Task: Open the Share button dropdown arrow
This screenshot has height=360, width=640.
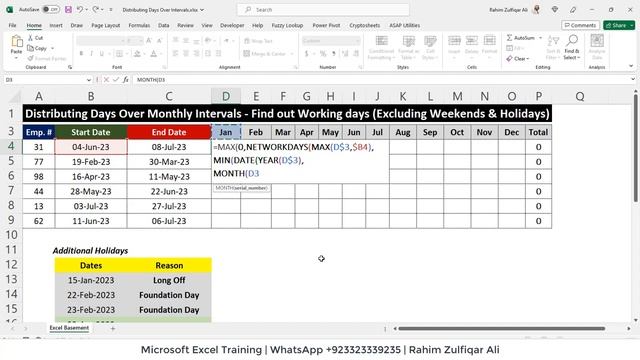Action: pos(632,25)
